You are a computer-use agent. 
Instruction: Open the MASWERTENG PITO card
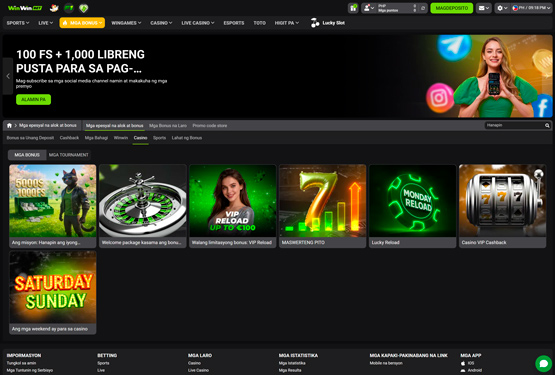point(322,206)
